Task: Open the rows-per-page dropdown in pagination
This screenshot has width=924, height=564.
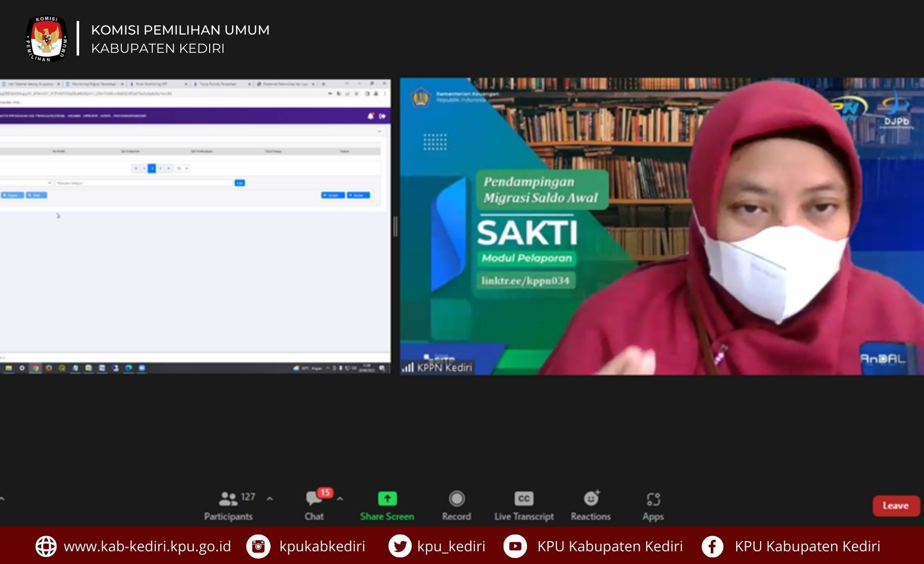Action: 182,169
